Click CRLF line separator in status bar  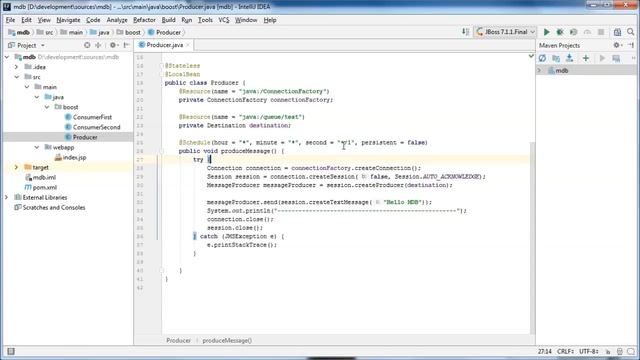(x=565, y=351)
